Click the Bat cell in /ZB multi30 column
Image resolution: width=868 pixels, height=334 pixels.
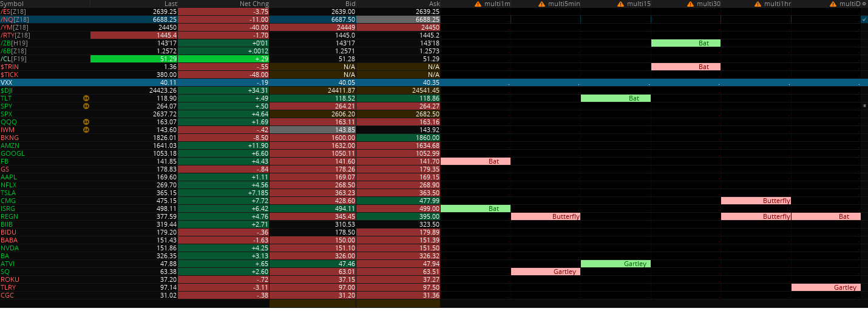coord(686,43)
